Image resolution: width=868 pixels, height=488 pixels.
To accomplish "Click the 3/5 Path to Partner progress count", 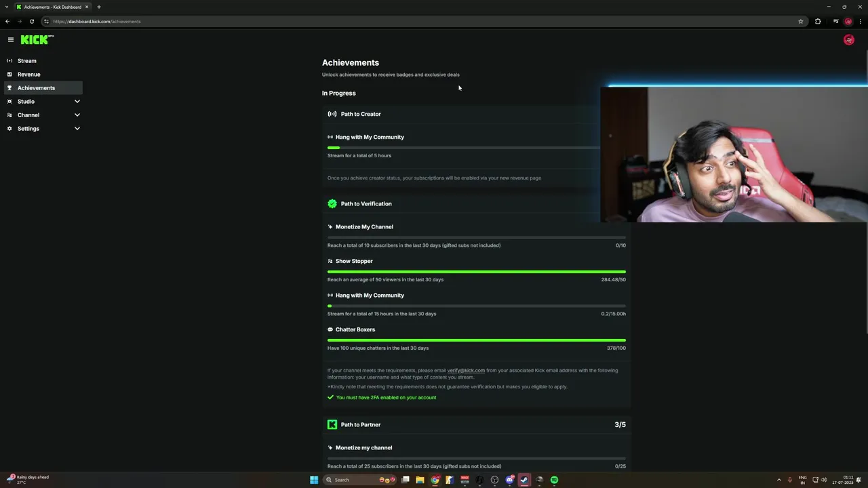I will click(x=620, y=424).
